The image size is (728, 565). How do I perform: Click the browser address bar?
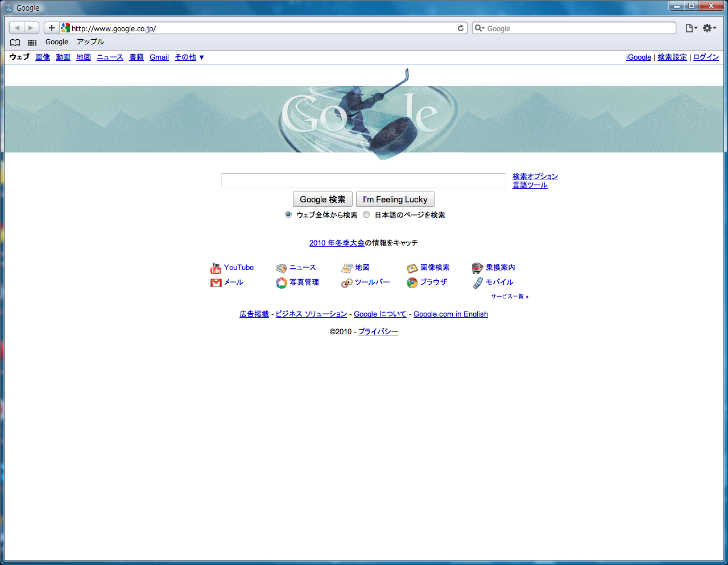tap(263, 28)
